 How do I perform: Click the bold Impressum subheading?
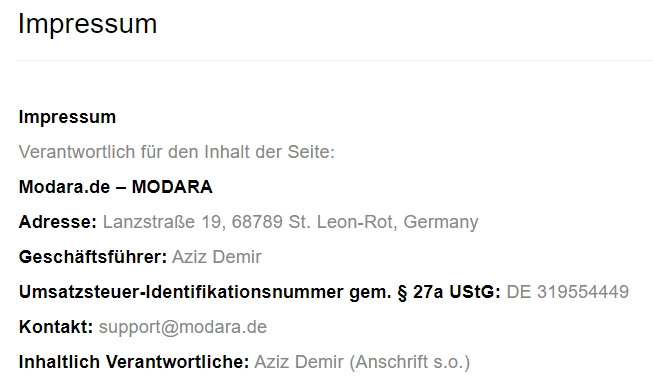(x=67, y=117)
